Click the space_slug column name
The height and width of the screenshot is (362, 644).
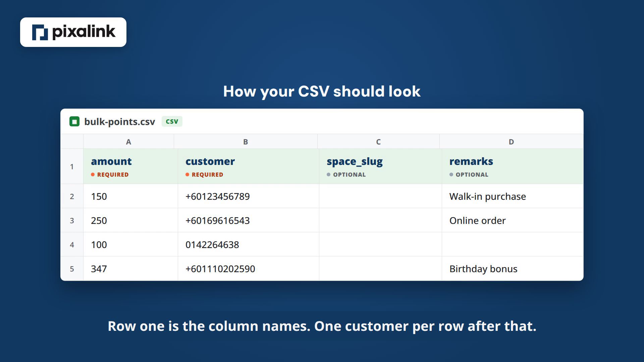(x=355, y=162)
